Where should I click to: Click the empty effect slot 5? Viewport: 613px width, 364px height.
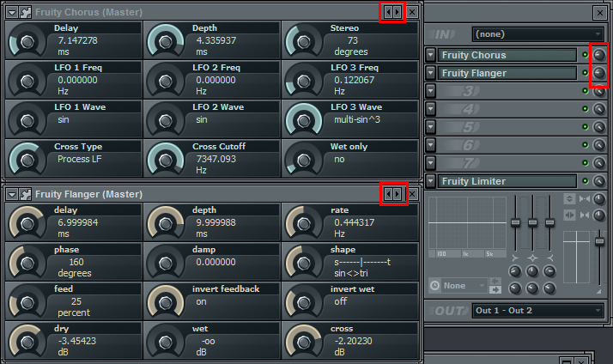click(507, 127)
